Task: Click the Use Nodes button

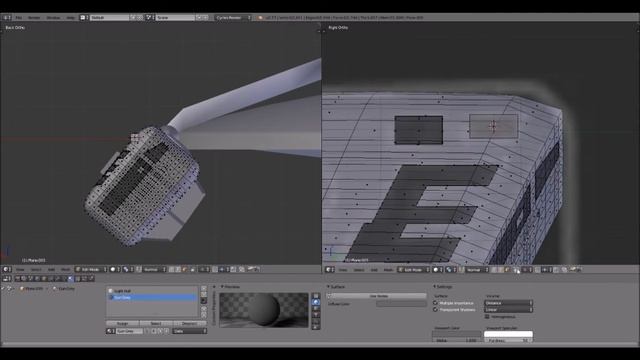Action: pos(378,296)
